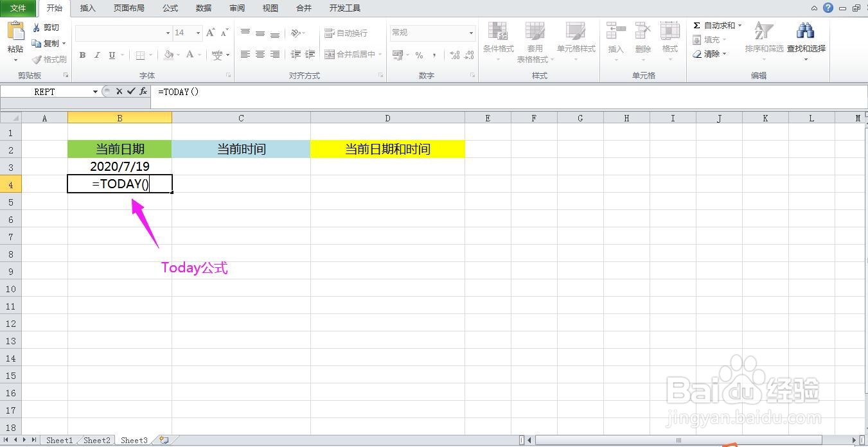Click the top align icon
Viewport: 868px width, 447px height.
pyautogui.click(x=245, y=33)
